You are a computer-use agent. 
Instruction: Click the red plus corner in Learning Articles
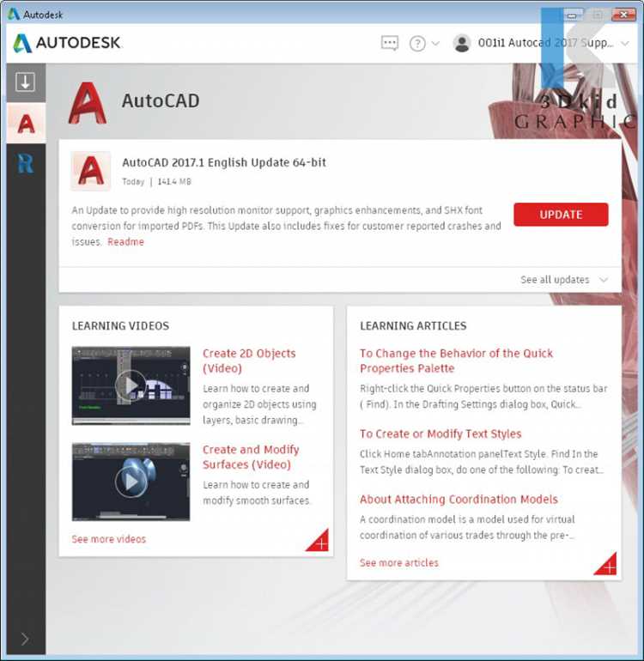tap(607, 566)
